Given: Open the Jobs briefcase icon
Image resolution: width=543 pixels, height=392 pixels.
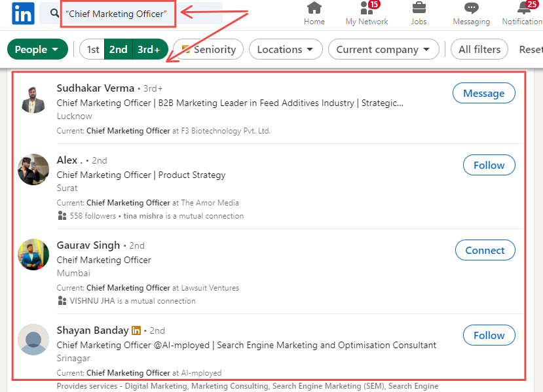Looking at the screenshot, I should click(x=419, y=8).
